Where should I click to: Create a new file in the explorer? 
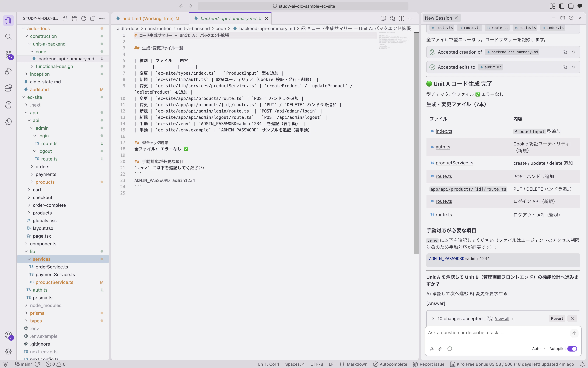pyautogui.click(x=65, y=19)
